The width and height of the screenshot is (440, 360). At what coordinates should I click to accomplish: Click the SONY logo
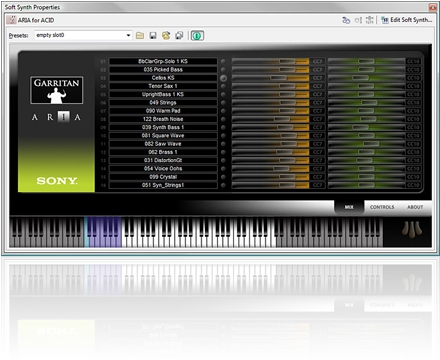(x=57, y=181)
